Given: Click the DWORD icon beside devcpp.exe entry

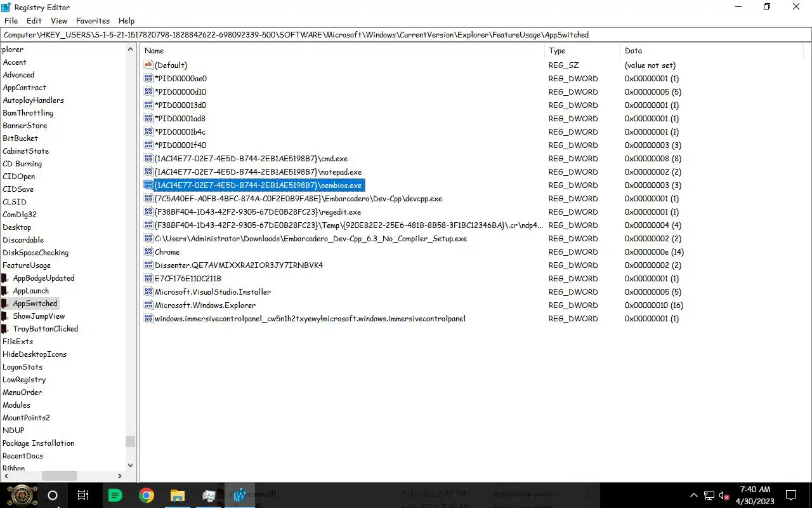Looking at the screenshot, I should (148, 198).
